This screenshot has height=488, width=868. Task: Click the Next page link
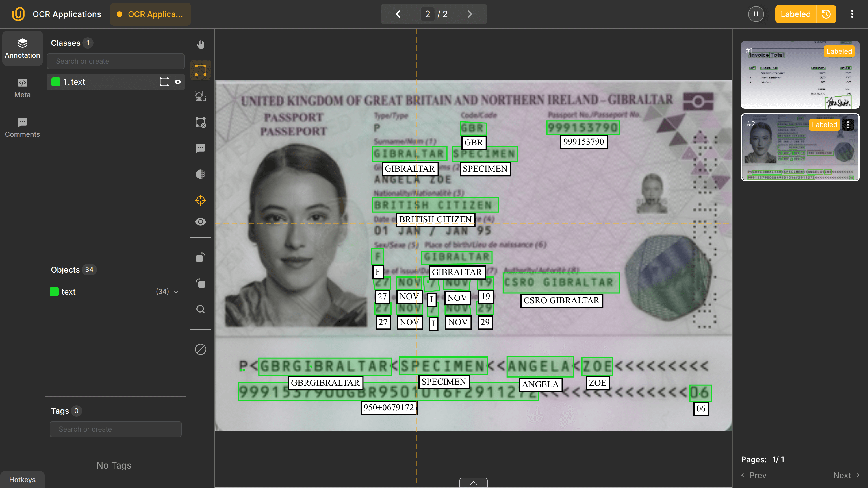[846, 475]
